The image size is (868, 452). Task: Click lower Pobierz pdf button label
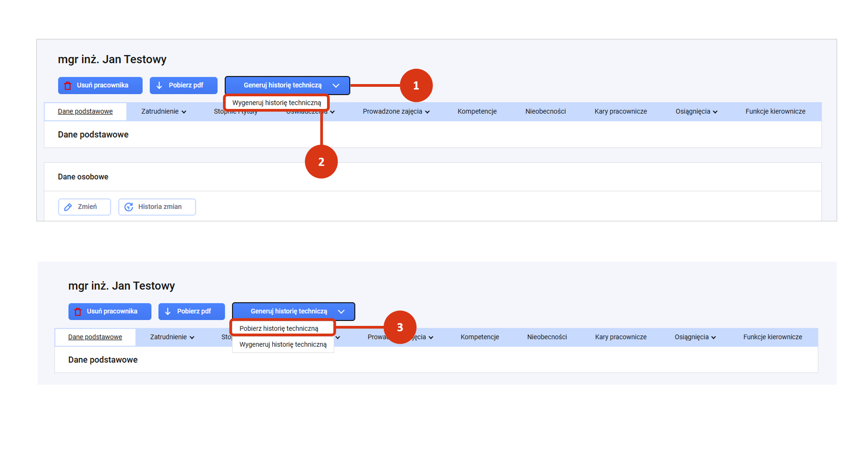point(194,311)
